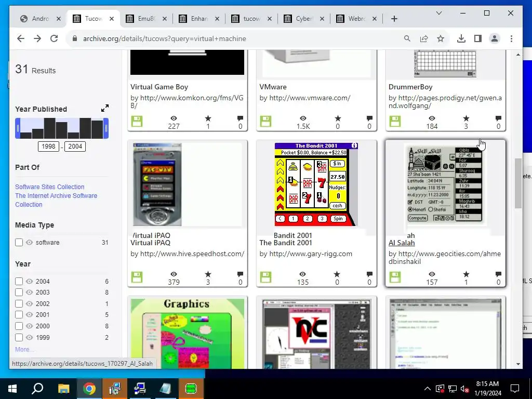Click the 2004 end year field
This screenshot has width=532, height=399.
click(x=75, y=146)
